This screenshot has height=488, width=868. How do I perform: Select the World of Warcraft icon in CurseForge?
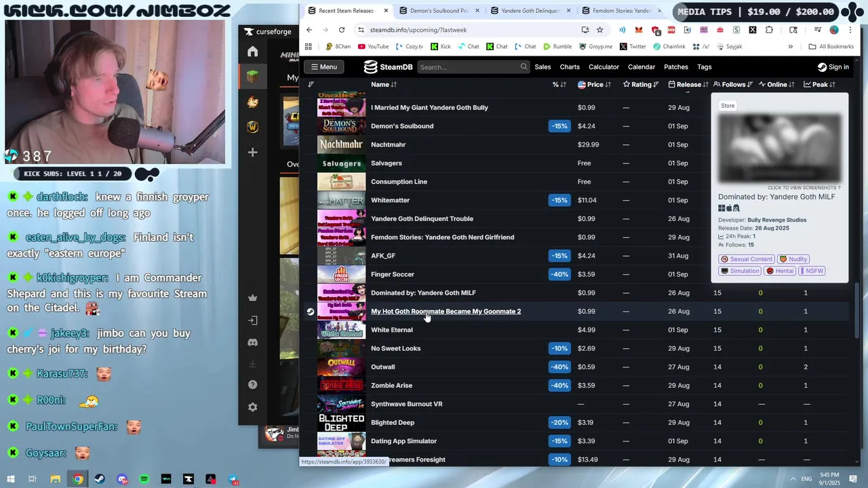253,127
